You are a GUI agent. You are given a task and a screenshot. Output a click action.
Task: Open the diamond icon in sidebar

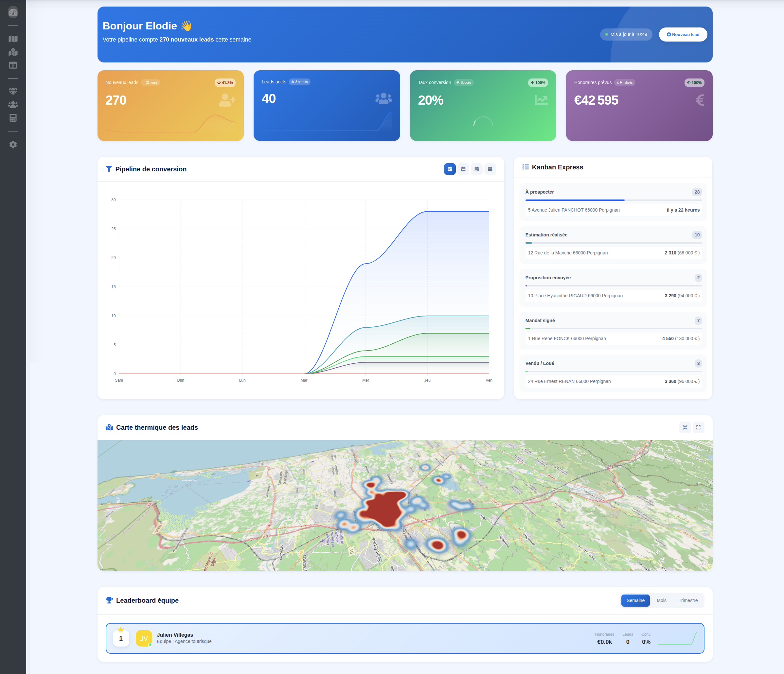click(x=13, y=92)
